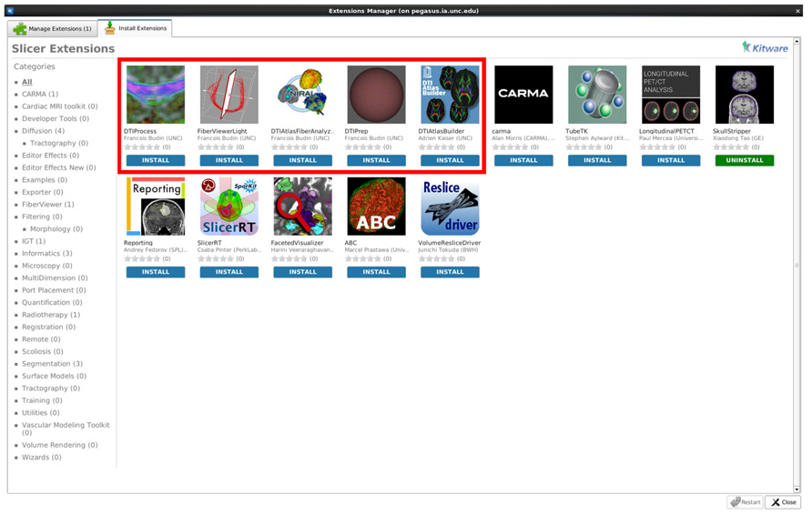Open the TubeTK title link
812x514 pixels.
(x=576, y=131)
